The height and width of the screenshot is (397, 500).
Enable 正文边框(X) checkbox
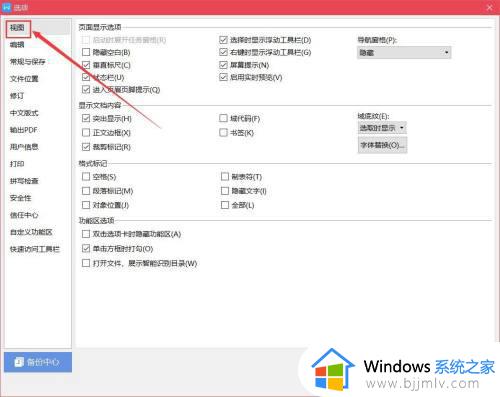(86, 132)
